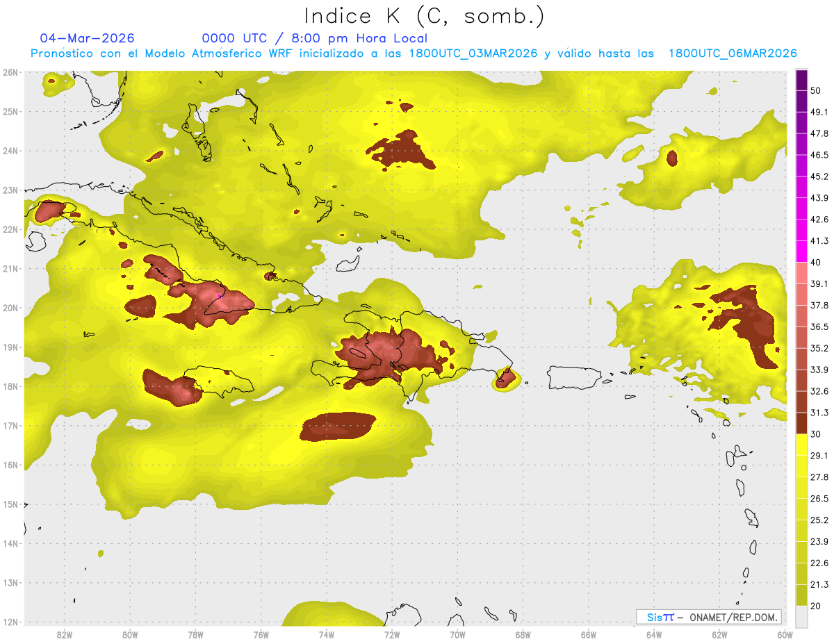Screen dimensions: 834x644
Task: Pick the dark brown swatch just above 30
Action: (x=801, y=423)
